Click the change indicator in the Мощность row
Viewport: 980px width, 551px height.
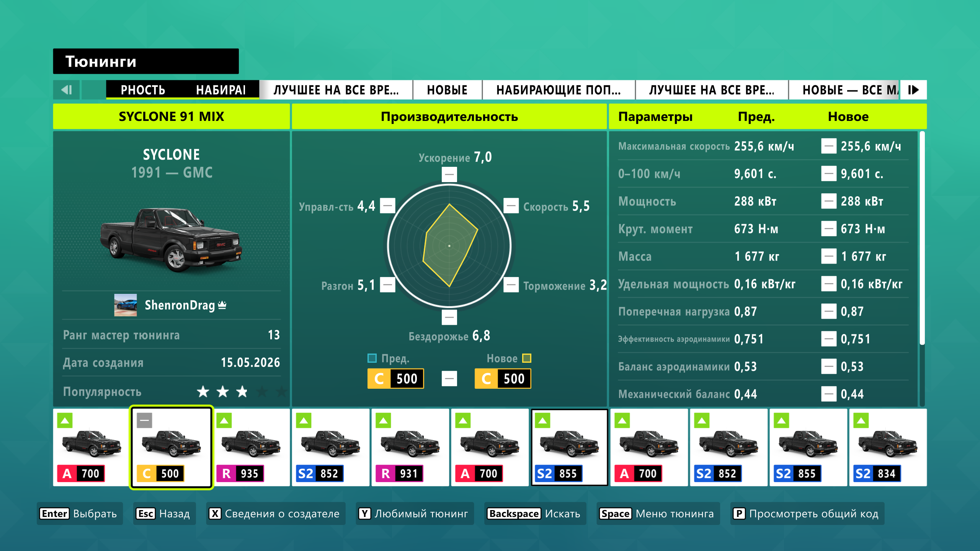pyautogui.click(x=829, y=201)
